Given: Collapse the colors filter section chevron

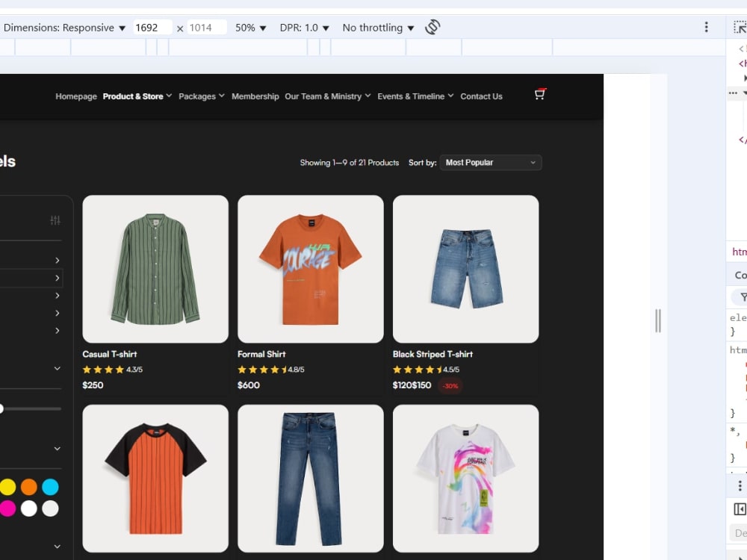Looking at the screenshot, I should [58, 449].
